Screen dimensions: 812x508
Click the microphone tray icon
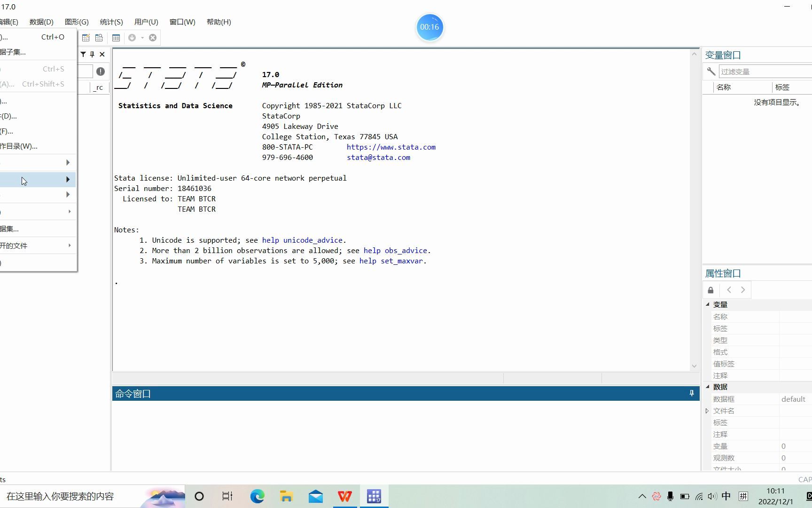point(671,496)
